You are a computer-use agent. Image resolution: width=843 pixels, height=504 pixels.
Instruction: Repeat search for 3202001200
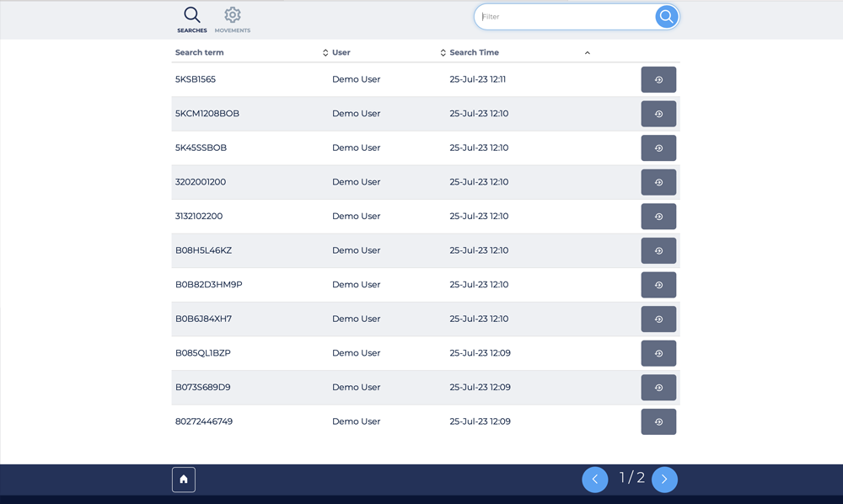pos(658,182)
